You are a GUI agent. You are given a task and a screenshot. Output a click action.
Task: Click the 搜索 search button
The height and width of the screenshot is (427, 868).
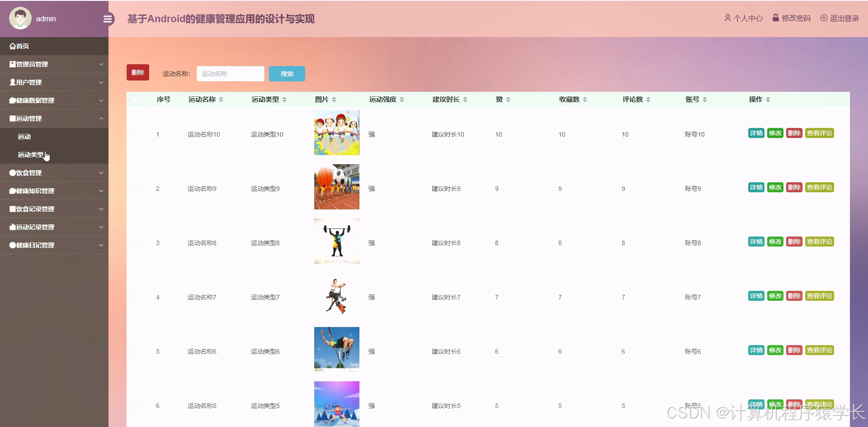[287, 74]
